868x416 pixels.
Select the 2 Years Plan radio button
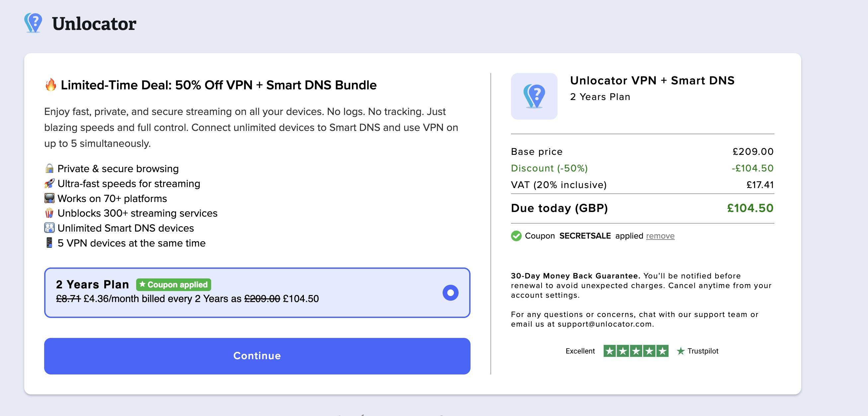pyautogui.click(x=450, y=292)
